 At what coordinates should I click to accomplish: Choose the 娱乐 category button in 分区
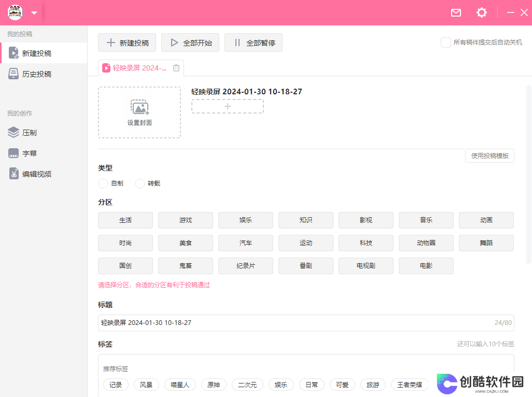(x=246, y=220)
